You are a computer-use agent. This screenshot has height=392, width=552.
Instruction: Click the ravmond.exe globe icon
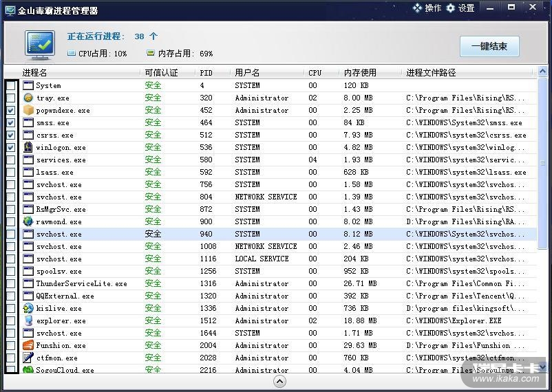pyautogui.click(x=28, y=221)
